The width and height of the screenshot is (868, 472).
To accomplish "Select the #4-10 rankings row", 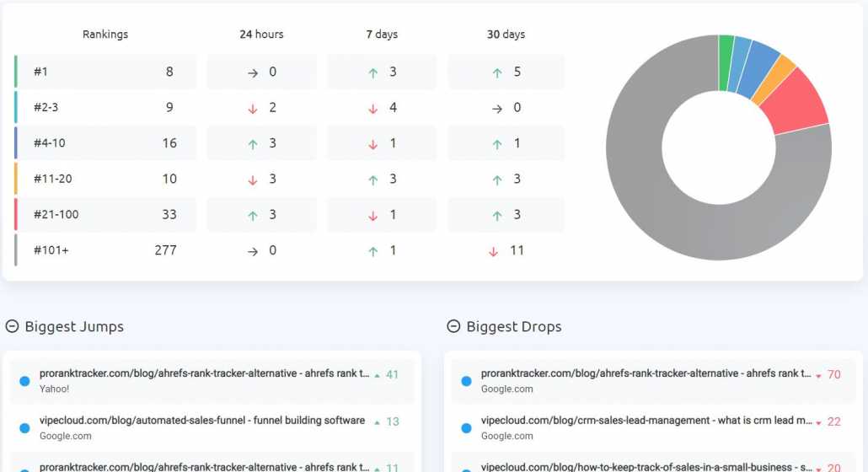I will 105,143.
